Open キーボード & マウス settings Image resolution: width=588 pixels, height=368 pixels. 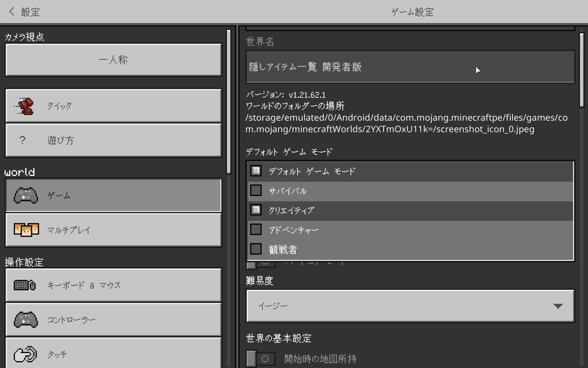113,285
